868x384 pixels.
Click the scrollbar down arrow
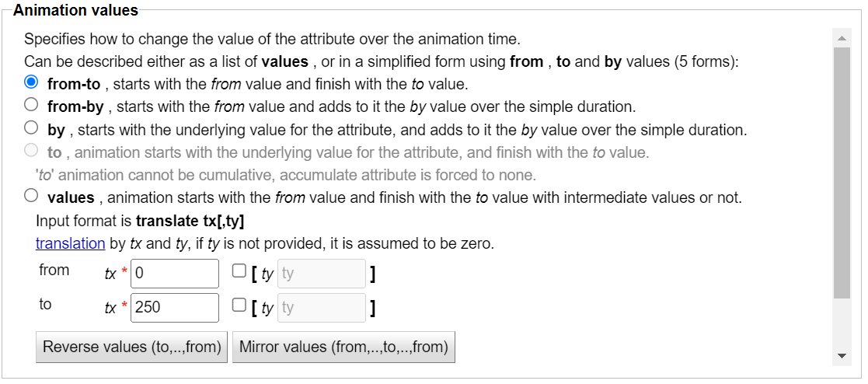coord(842,356)
